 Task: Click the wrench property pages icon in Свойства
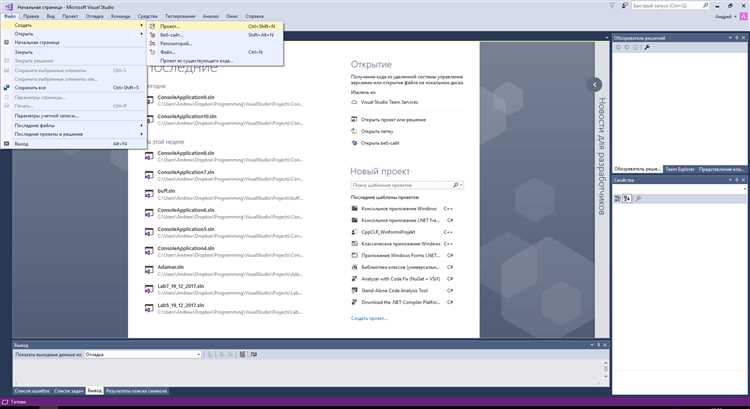pos(638,199)
